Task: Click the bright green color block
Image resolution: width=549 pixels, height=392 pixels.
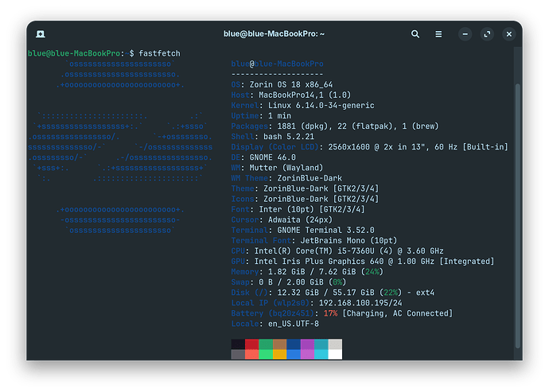Action: pyautogui.click(x=267, y=354)
